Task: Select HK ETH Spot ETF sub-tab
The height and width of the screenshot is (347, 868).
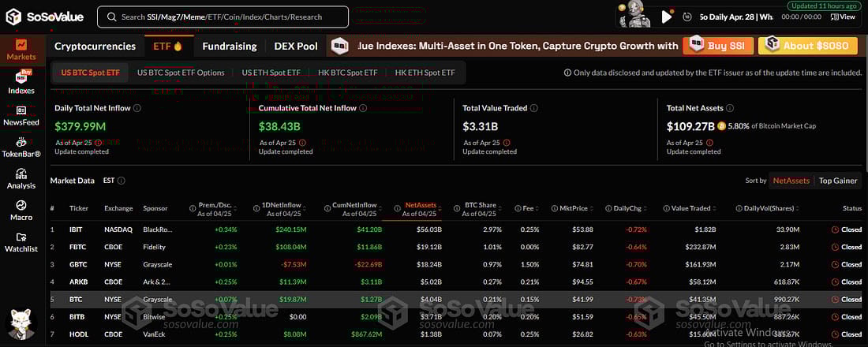Action: [x=425, y=73]
